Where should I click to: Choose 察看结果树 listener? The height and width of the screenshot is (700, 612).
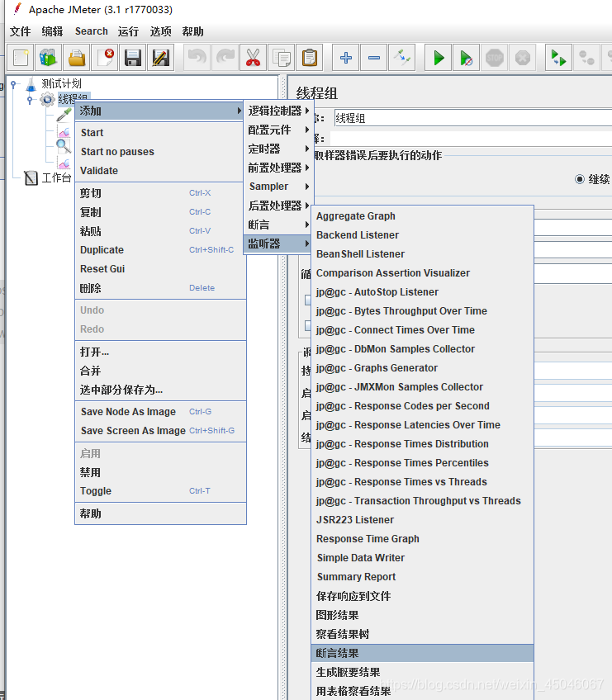pos(423,634)
